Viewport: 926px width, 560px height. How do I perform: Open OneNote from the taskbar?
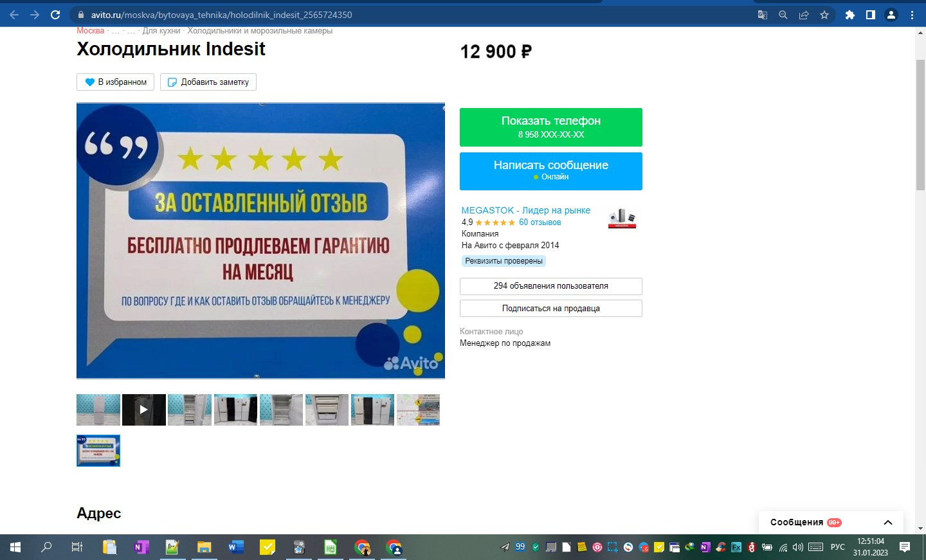141,547
